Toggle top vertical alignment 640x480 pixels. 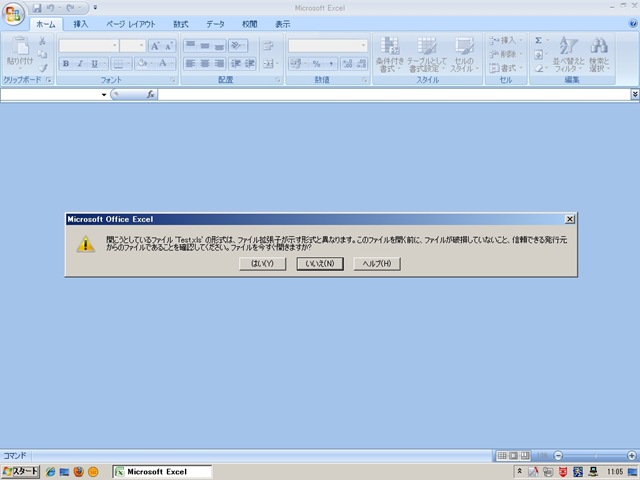pos(190,45)
